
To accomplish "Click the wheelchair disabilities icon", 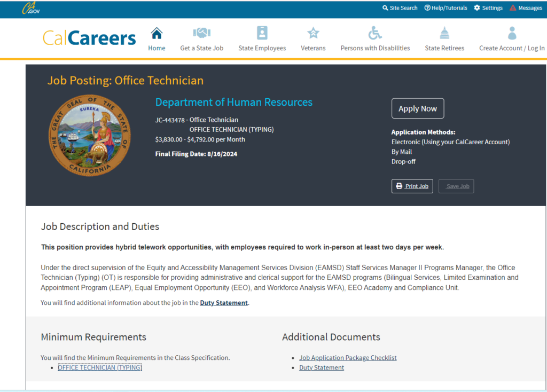I will (x=375, y=33).
